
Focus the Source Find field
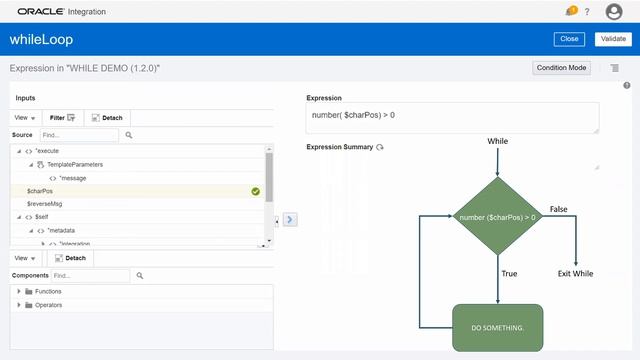[79, 135]
